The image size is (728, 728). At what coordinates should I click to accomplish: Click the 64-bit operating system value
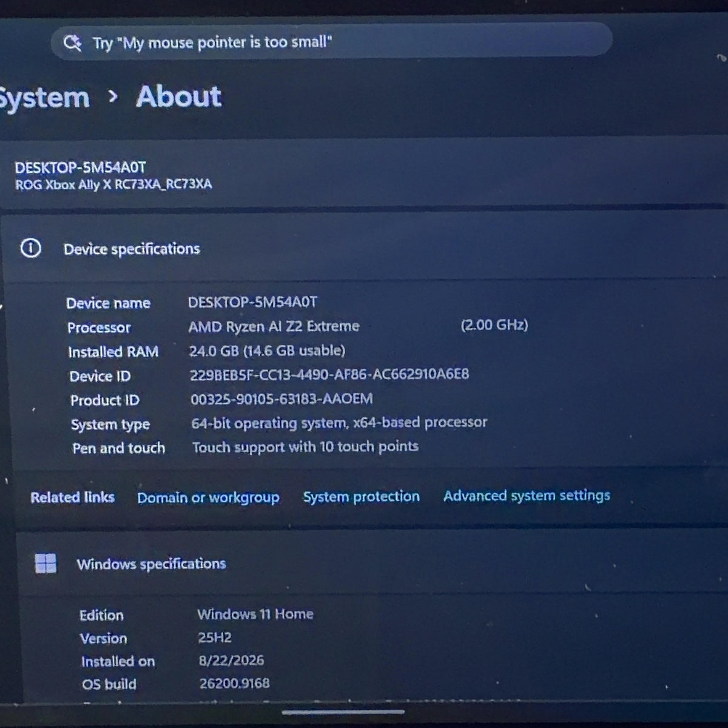pyautogui.click(x=339, y=423)
